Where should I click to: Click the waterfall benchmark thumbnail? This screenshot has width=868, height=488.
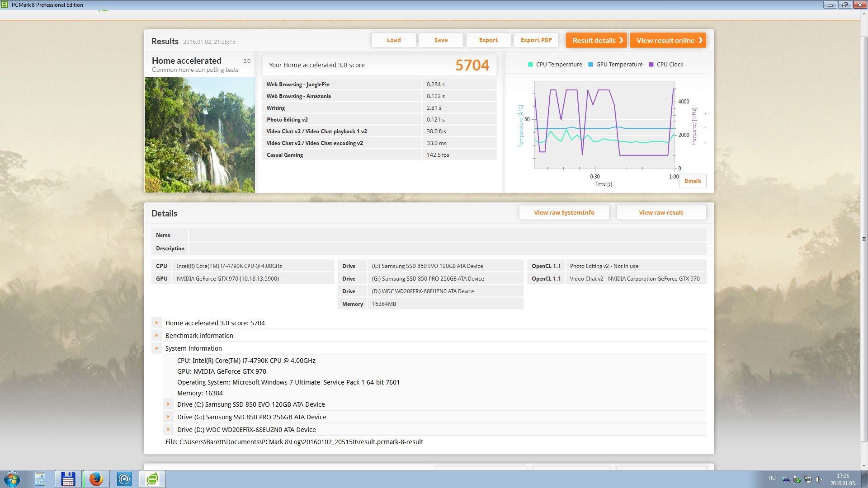tap(199, 135)
